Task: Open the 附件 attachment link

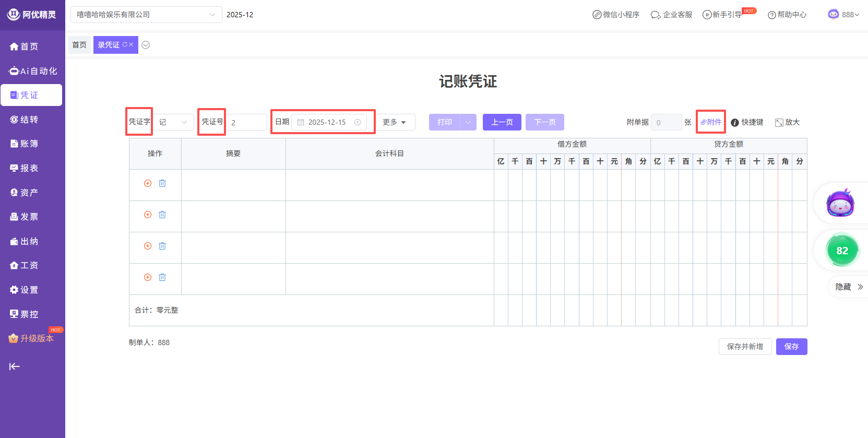Action: pyautogui.click(x=711, y=122)
